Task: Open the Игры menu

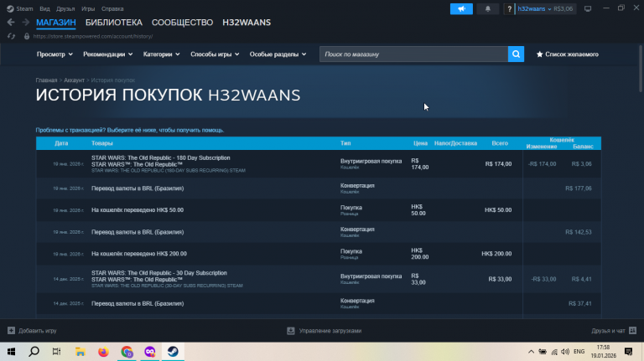Action: (x=88, y=8)
